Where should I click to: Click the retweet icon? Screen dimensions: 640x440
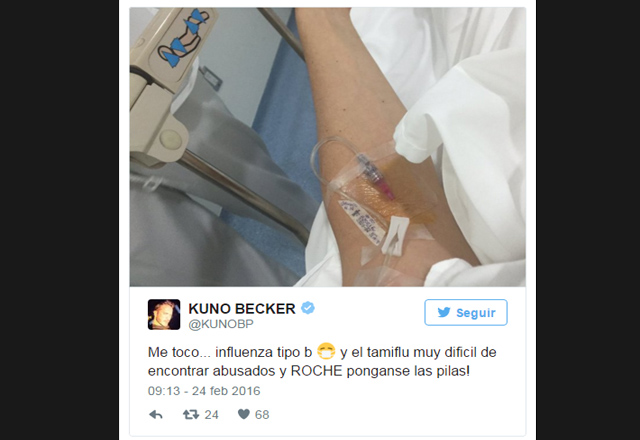click(191, 415)
